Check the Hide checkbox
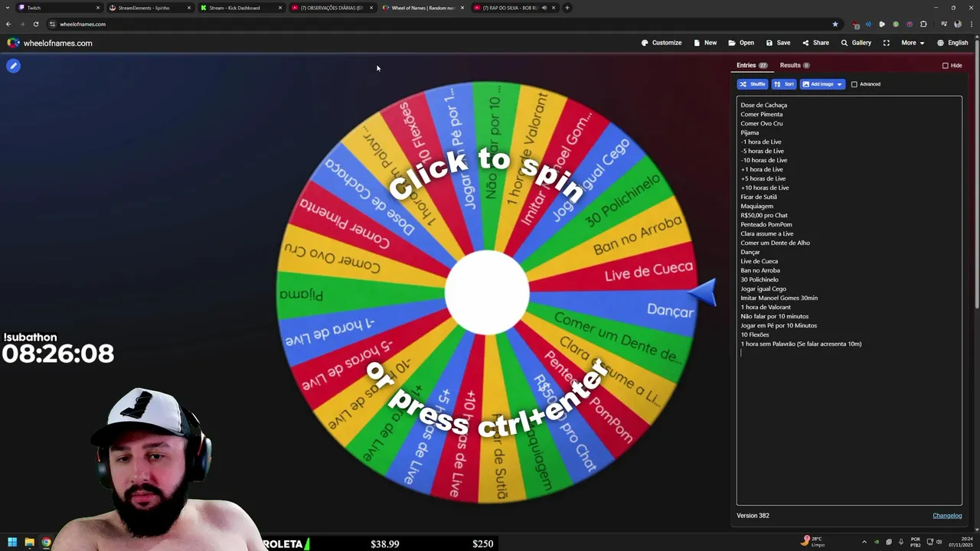This screenshot has width=980, height=551. coord(946,66)
